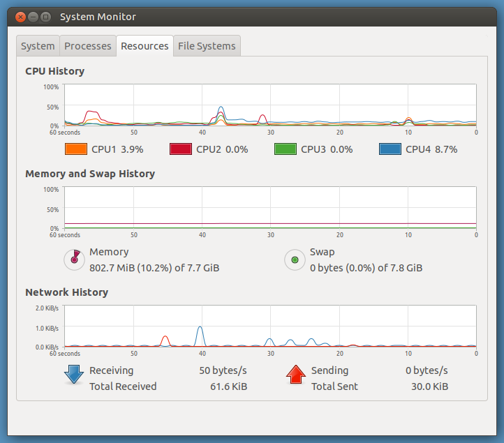504x443 pixels.
Task: Close the System Monitor window
Action: (20, 16)
